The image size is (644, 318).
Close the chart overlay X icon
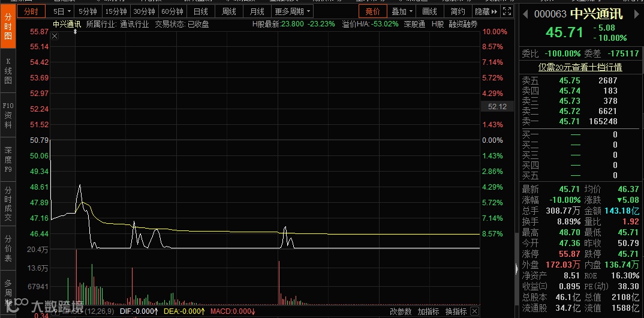click(55, 36)
